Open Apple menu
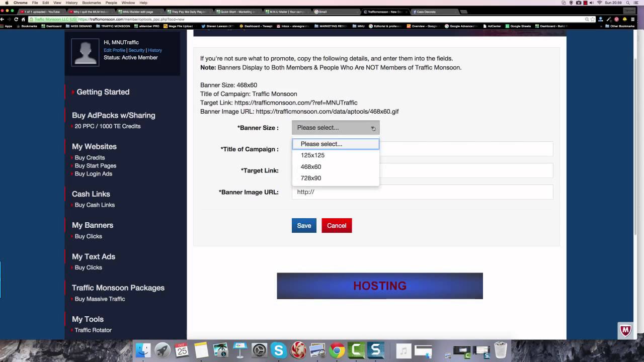This screenshot has height=362, width=644. pyautogui.click(x=7, y=3)
